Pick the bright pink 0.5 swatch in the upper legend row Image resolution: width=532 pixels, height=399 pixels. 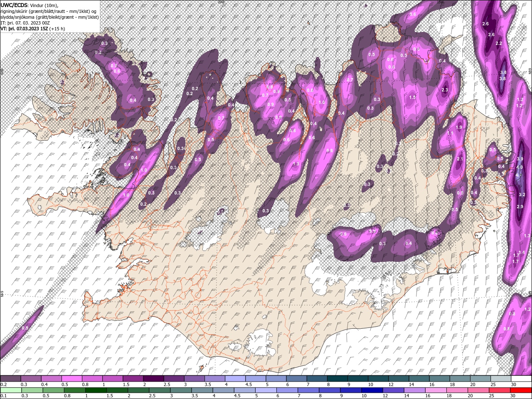(x=71, y=378)
